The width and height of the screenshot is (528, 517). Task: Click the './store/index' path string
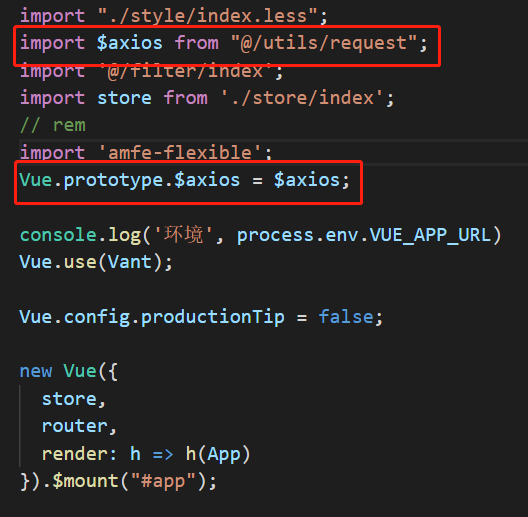click(x=302, y=98)
